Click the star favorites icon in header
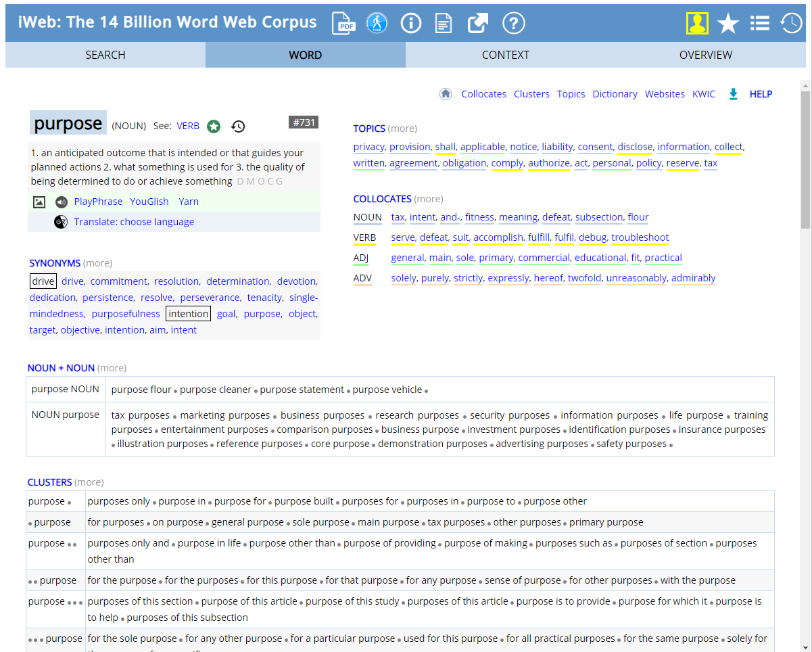This screenshot has width=812, height=652. [x=728, y=24]
